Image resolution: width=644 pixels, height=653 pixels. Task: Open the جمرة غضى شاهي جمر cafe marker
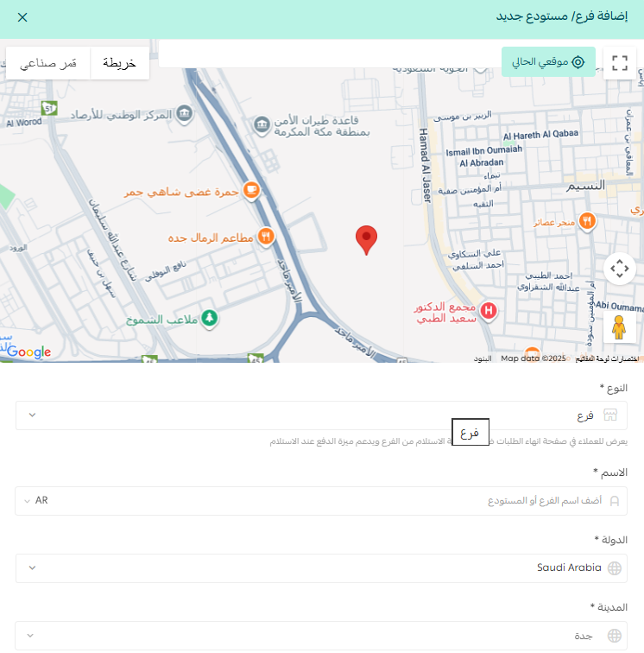pos(251,190)
